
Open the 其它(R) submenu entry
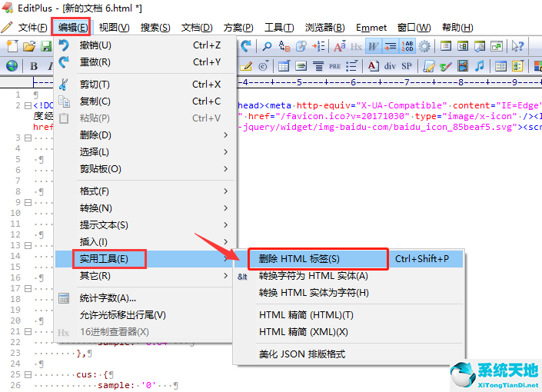pos(145,276)
